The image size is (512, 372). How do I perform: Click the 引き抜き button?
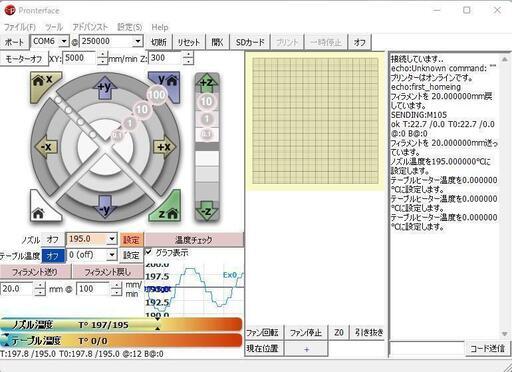[x=369, y=333]
